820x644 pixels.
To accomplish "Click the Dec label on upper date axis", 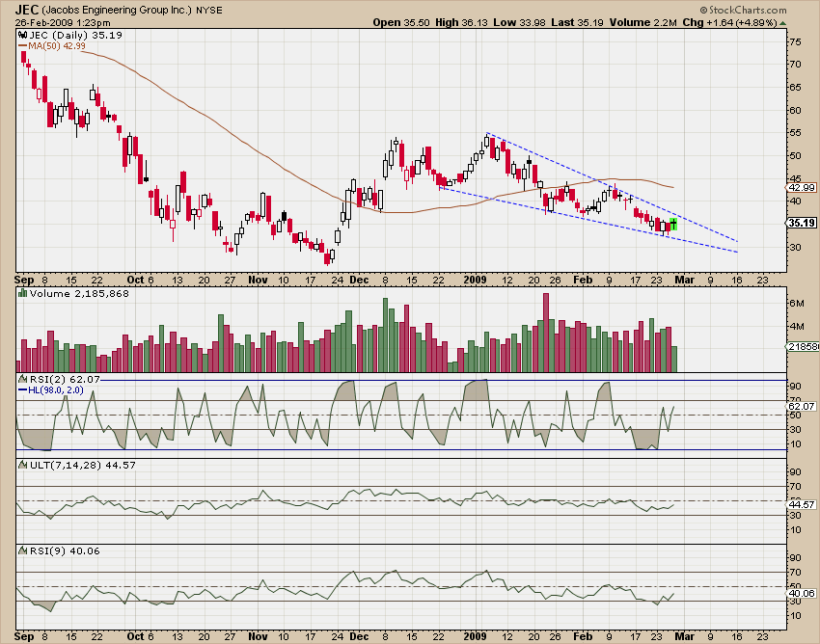I will click(x=359, y=280).
